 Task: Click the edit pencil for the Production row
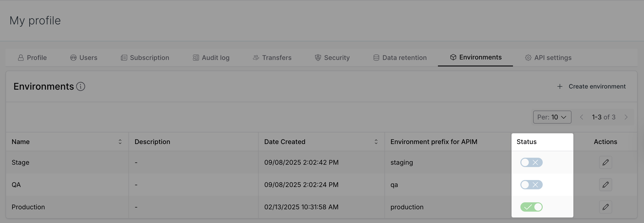[605, 207]
